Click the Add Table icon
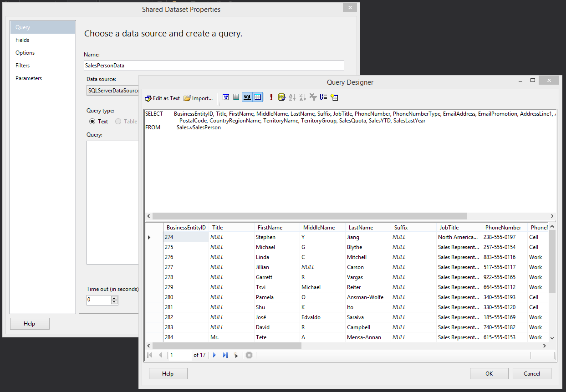Image resolution: width=566 pixels, height=392 pixels. [x=334, y=97]
